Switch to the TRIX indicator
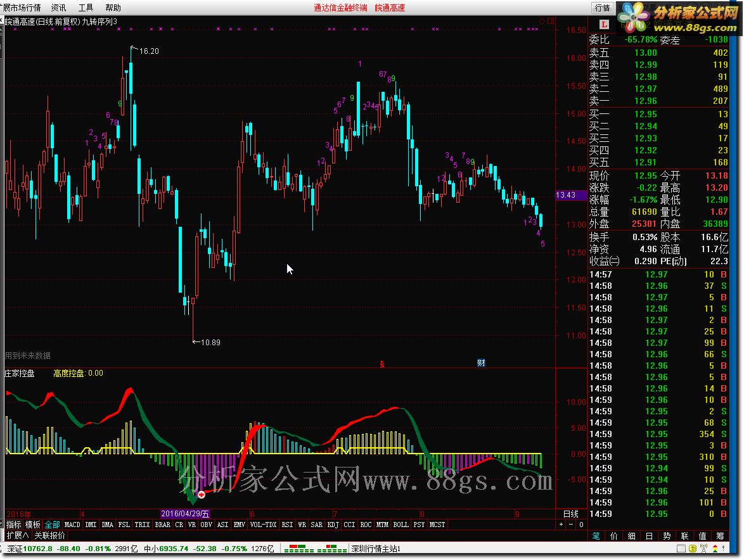The image size is (744, 560). coord(142,525)
